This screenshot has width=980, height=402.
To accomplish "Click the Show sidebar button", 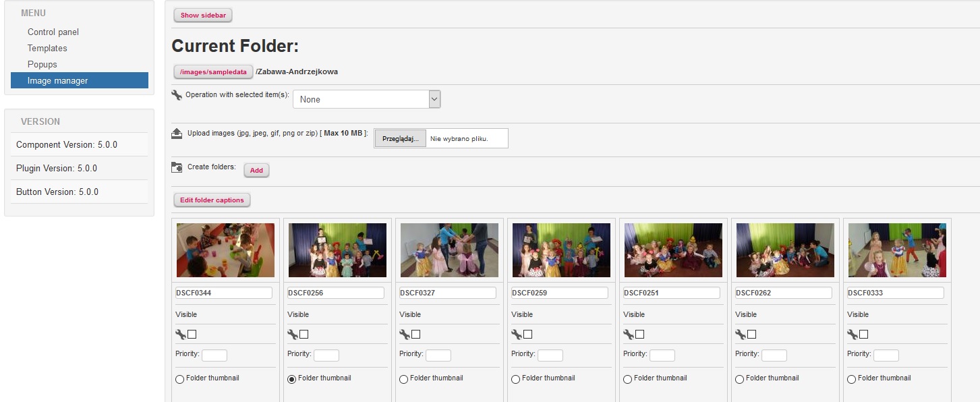I will tap(203, 15).
